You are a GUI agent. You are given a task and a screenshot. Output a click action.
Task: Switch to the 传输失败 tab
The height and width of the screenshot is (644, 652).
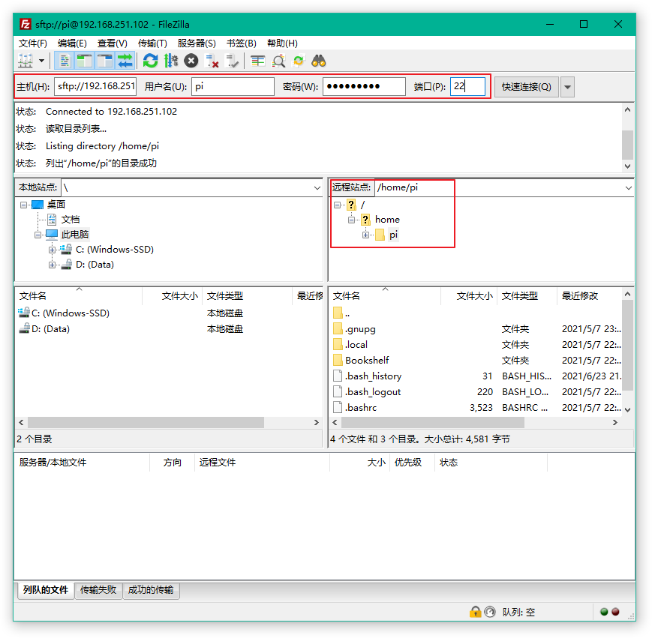click(98, 590)
